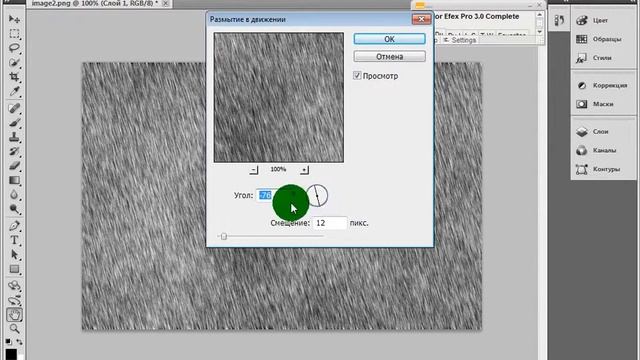
Task: Swap foreground and background colors
Action: (x=19, y=341)
